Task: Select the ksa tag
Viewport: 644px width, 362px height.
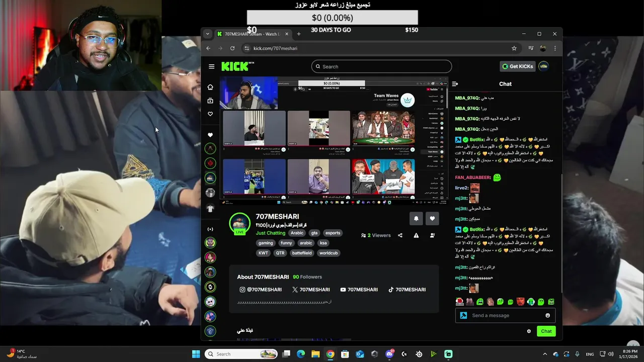Action: click(323, 243)
